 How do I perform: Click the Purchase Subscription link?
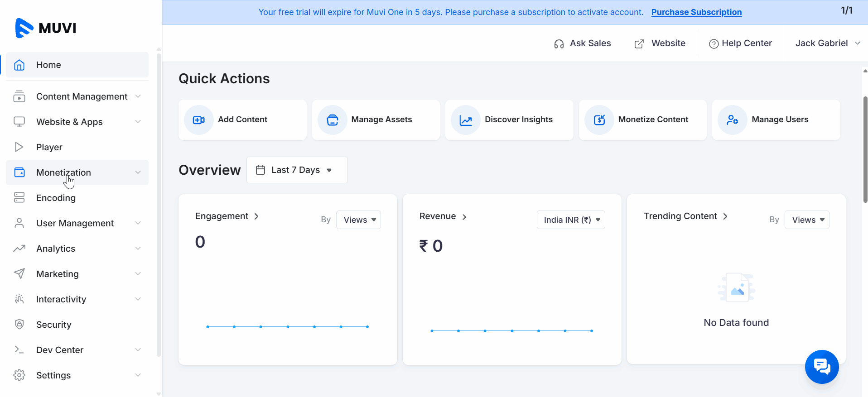696,12
